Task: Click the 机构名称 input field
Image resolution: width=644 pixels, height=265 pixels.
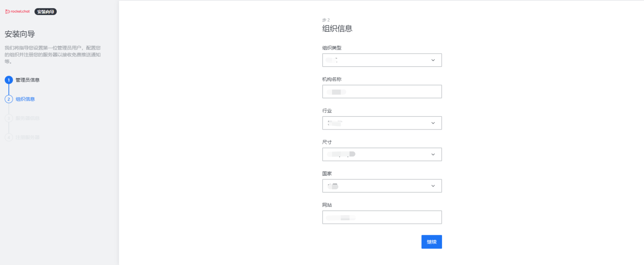Action: 382,91
